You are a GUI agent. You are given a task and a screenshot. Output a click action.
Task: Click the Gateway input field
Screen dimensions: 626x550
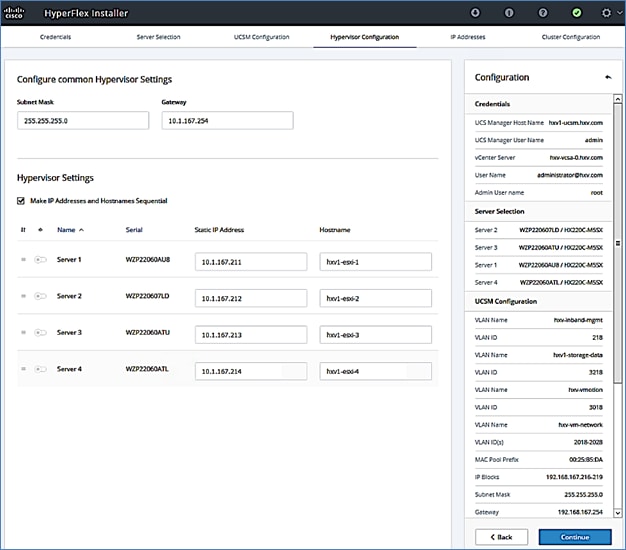(228, 121)
